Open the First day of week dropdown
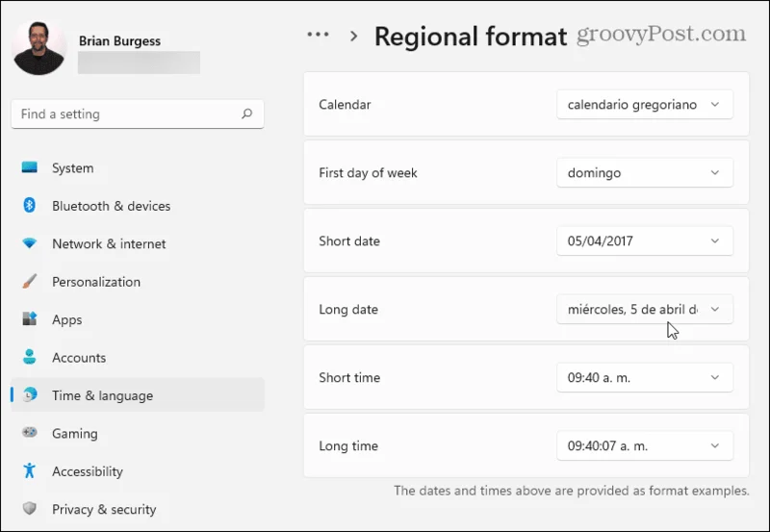The width and height of the screenshot is (770, 532). coord(645,172)
